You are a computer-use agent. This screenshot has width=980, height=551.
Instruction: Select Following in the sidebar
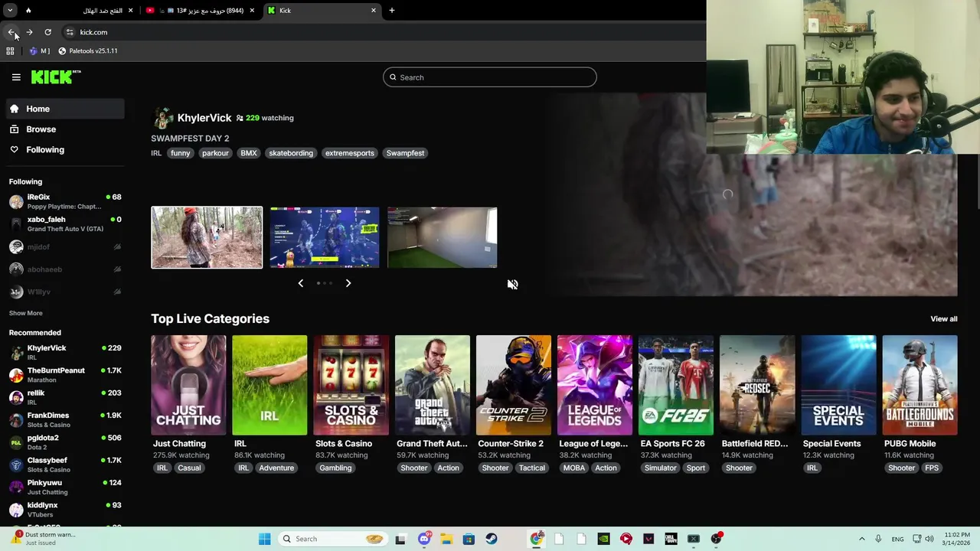click(66, 150)
